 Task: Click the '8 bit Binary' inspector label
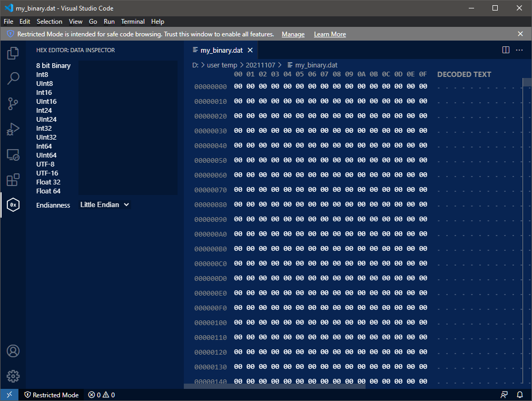(x=53, y=65)
